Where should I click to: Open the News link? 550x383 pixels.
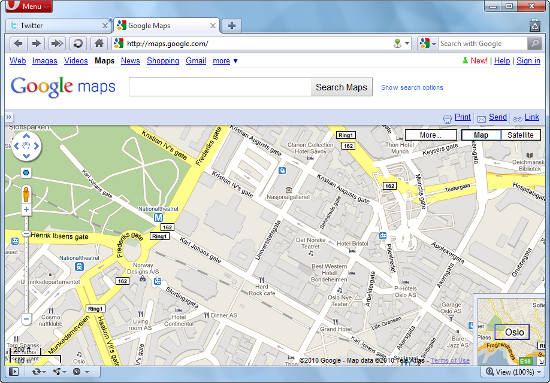pyautogui.click(x=130, y=61)
